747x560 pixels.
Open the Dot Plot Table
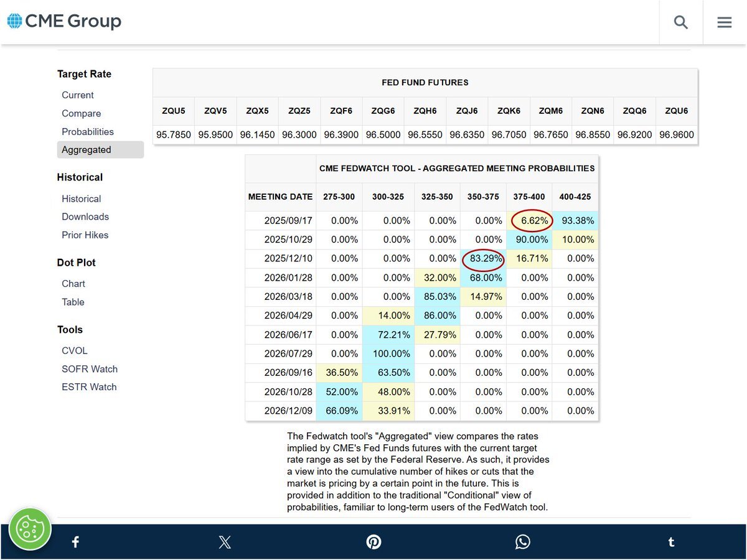click(73, 302)
